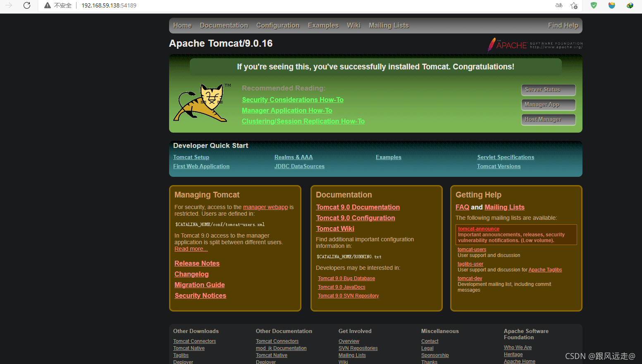642x364 pixels.
Task: Click the Tomcat cat logo
Action: pos(203,102)
